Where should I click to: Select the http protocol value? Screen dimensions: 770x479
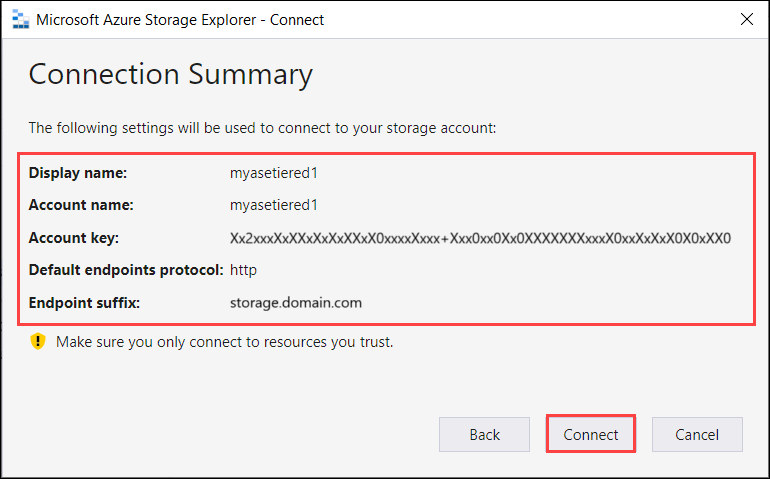tap(243, 270)
